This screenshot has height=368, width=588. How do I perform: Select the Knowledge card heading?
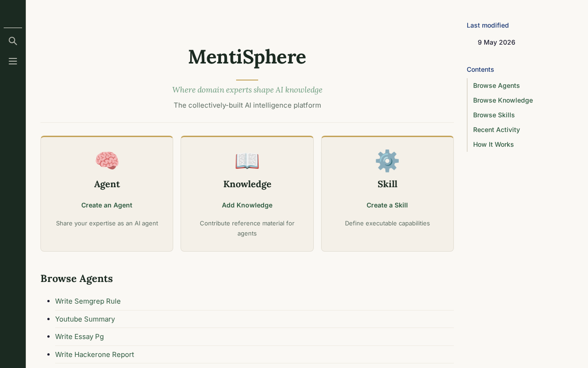pyautogui.click(x=247, y=184)
